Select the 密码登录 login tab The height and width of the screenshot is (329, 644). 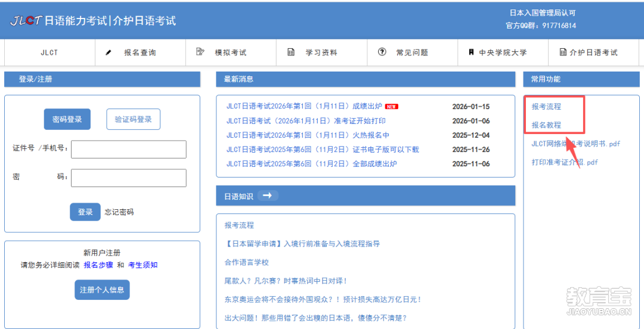coord(67,119)
